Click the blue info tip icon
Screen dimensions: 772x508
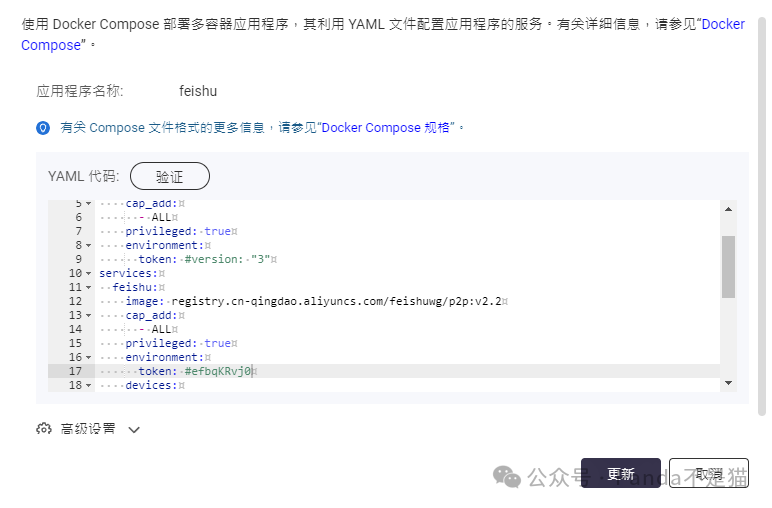pos(43,128)
